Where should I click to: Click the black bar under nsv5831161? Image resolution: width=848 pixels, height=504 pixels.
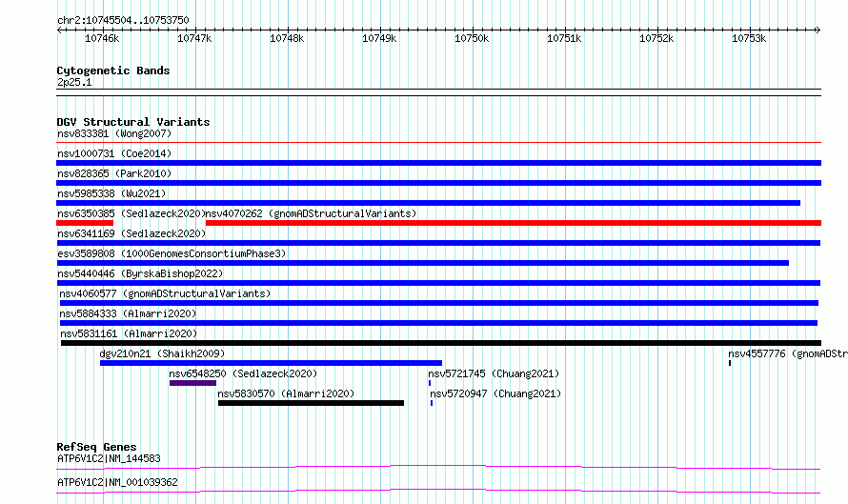(x=441, y=343)
